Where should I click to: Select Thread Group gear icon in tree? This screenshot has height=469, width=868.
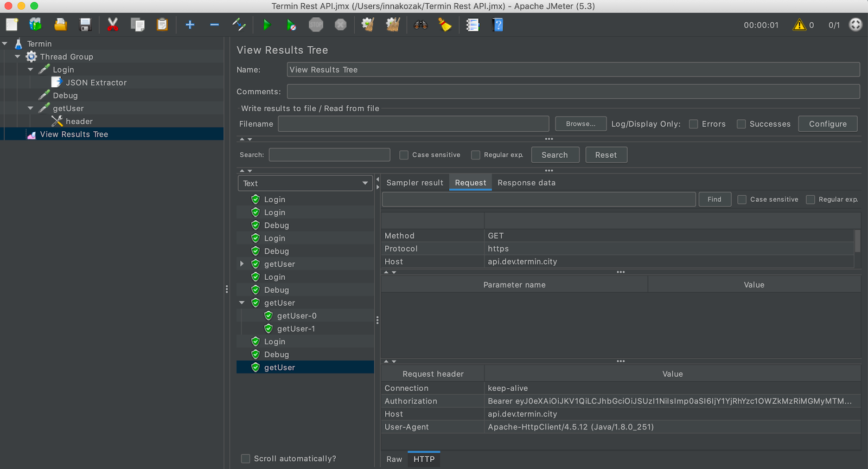click(31, 56)
